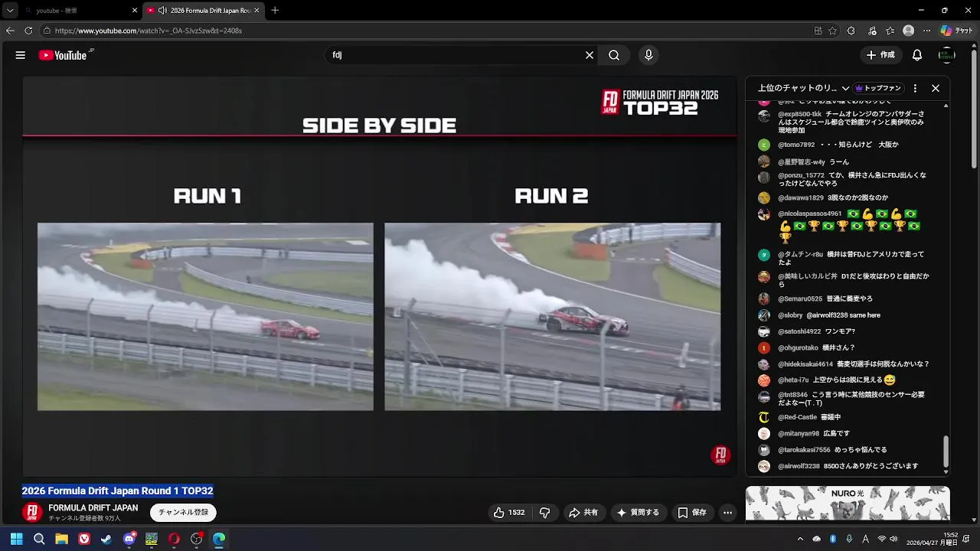The width and height of the screenshot is (980, 551).
Task: Select @satoshi4922 chat message ワンモア?
Action: 816,331
